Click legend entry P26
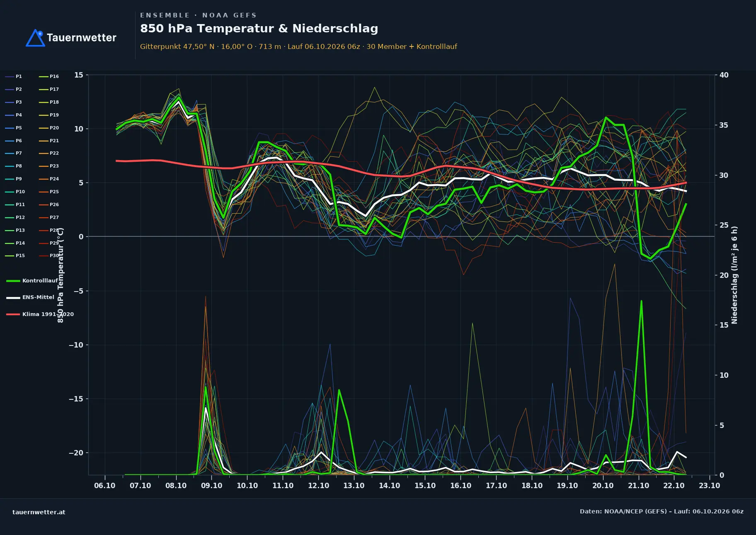756x535 pixels. point(49,204)
